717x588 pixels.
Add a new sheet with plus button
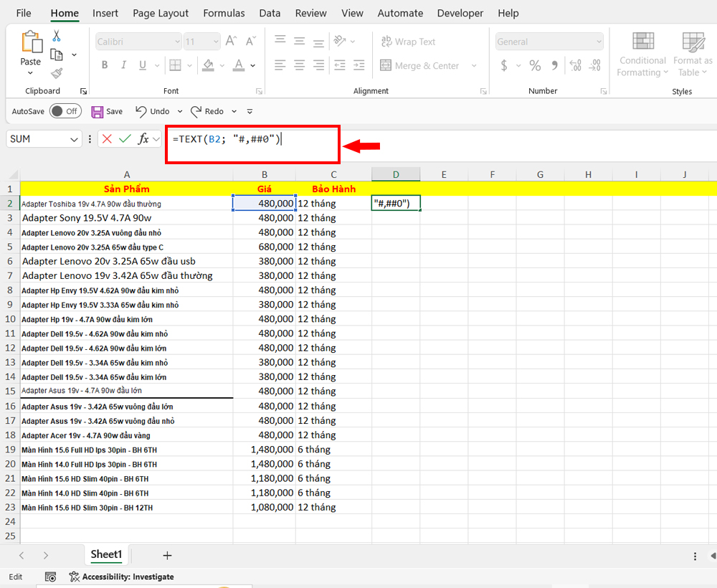pos(167,555)
